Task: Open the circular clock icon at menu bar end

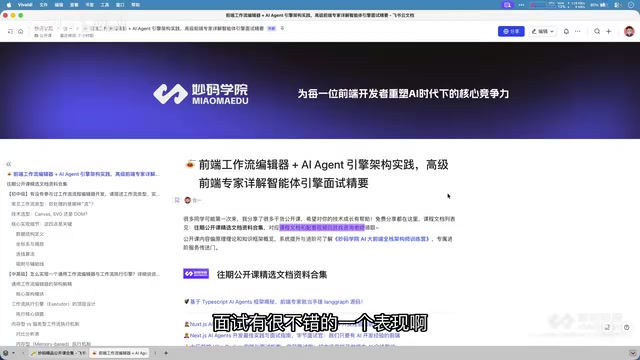Action: [x=631, y=5]
